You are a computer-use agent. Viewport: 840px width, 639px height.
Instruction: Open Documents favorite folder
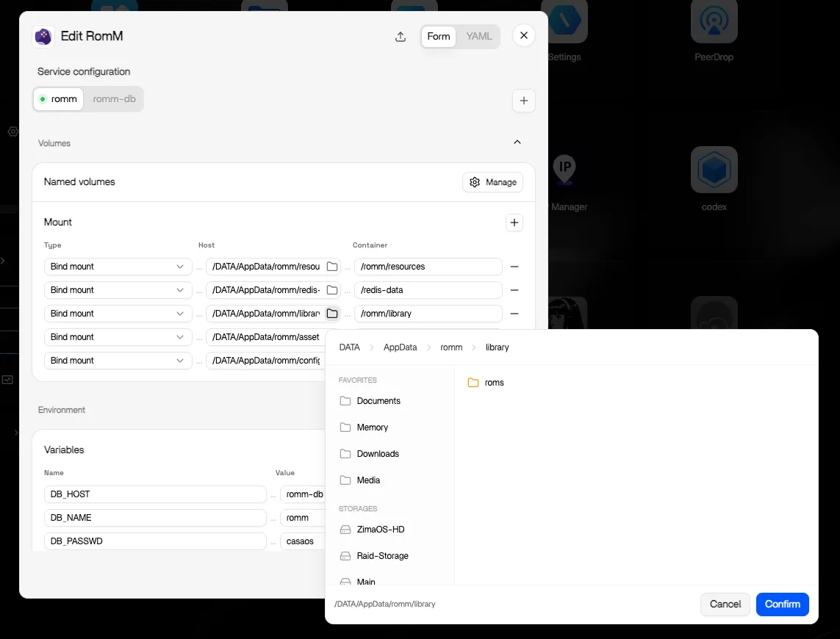click(x=370, y=401)
